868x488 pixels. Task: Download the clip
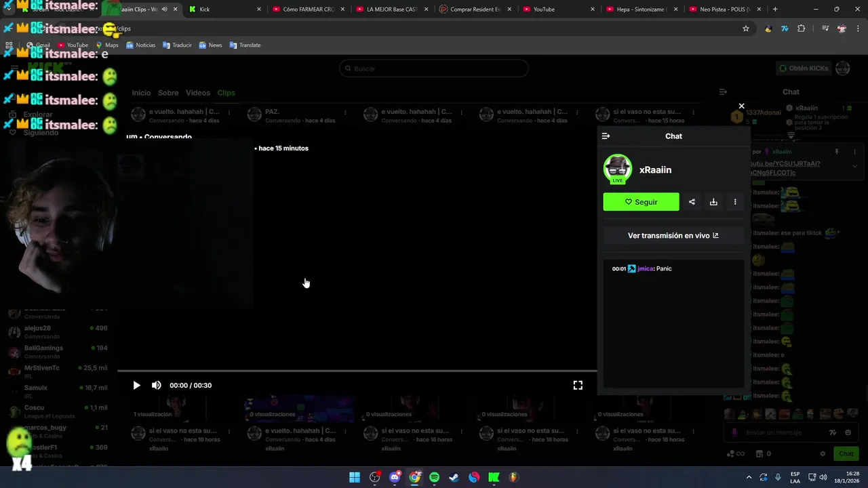coord(713,202)
